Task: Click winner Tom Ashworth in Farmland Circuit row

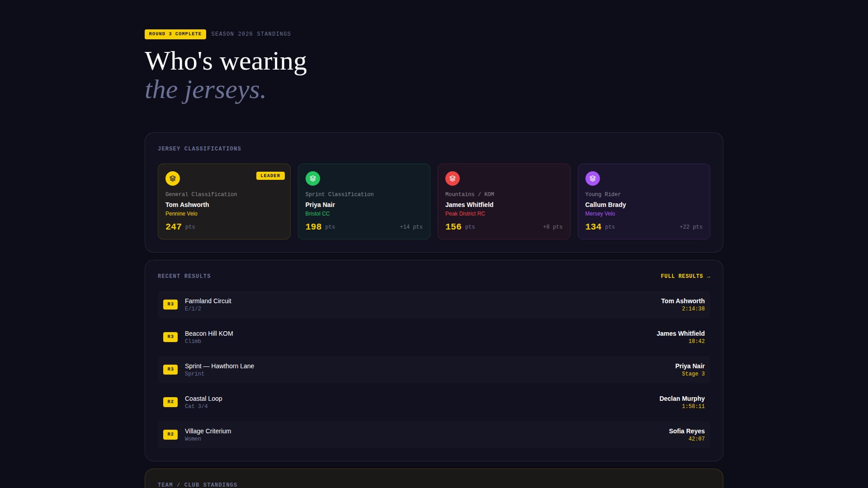Action: [x=683, y=301]
